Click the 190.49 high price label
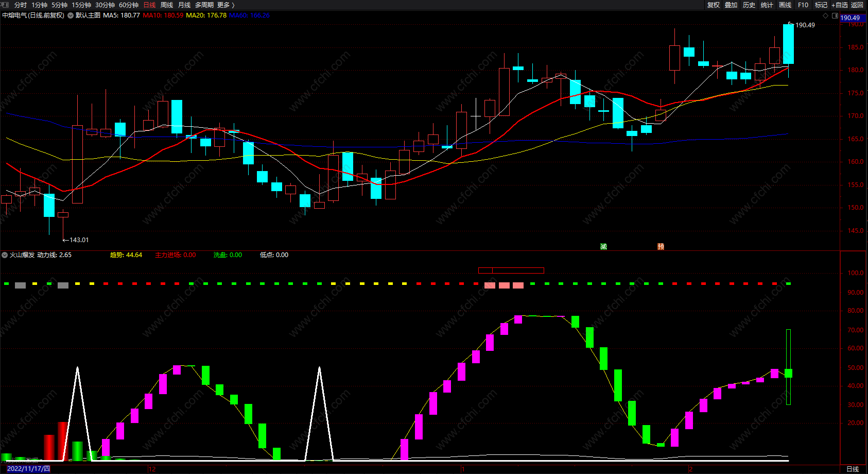The width and height of the screenshot is (868, 474). click(805, 25)
